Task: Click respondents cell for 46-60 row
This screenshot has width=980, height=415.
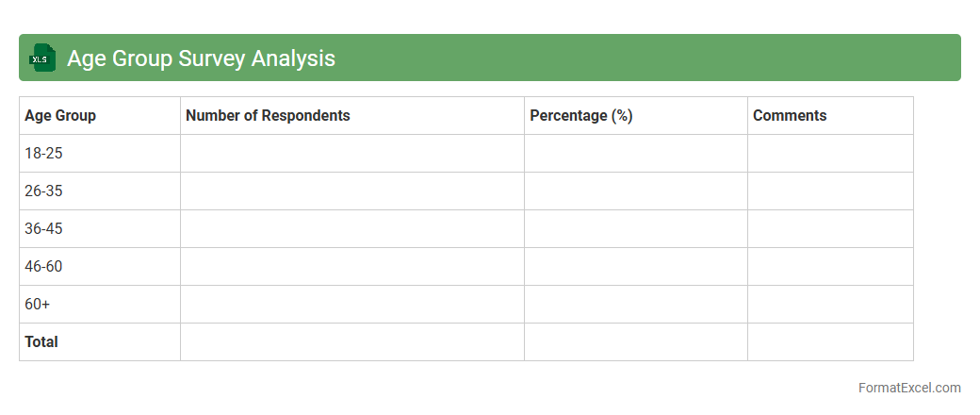Action: [x=351, y=267]
